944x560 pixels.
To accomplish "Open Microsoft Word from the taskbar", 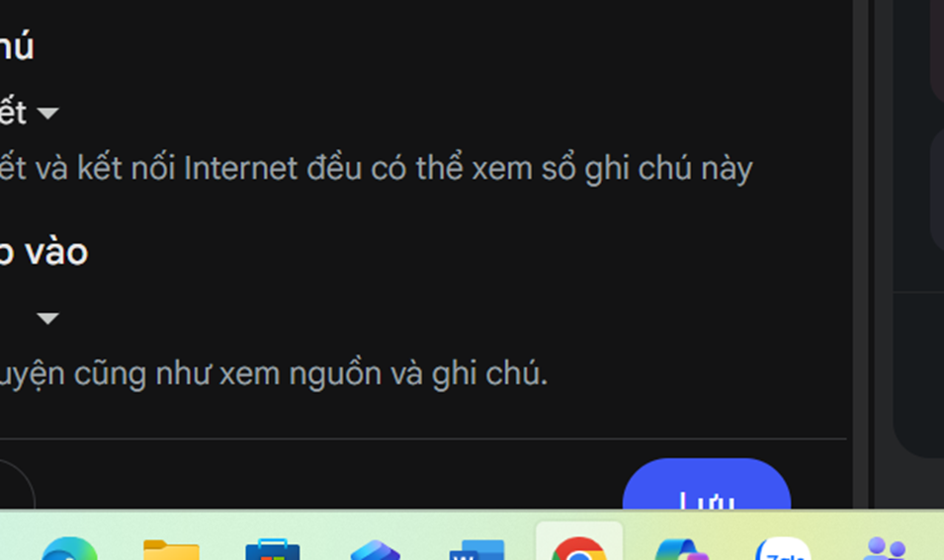I will tap(476, 550).
